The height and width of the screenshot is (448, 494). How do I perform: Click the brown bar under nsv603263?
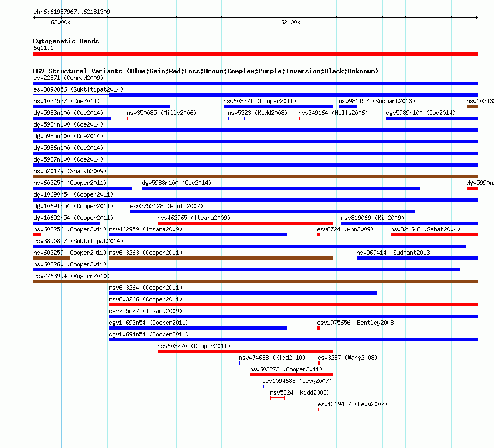(221, 258)
